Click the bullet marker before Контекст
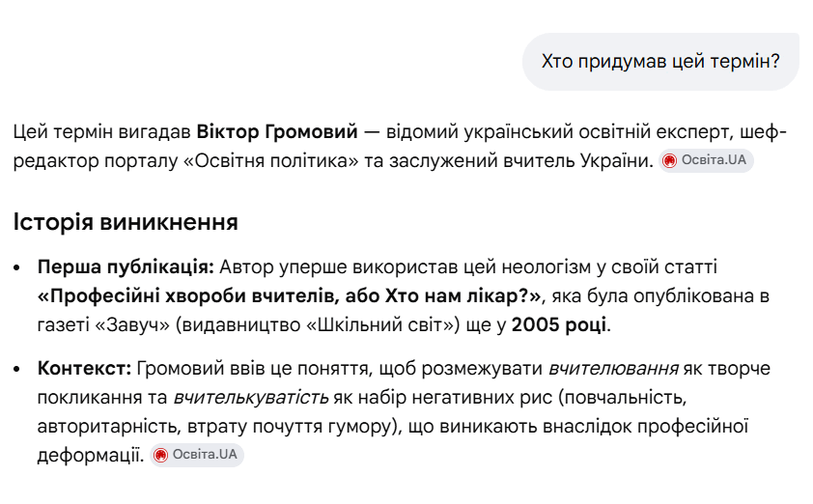 17,369
